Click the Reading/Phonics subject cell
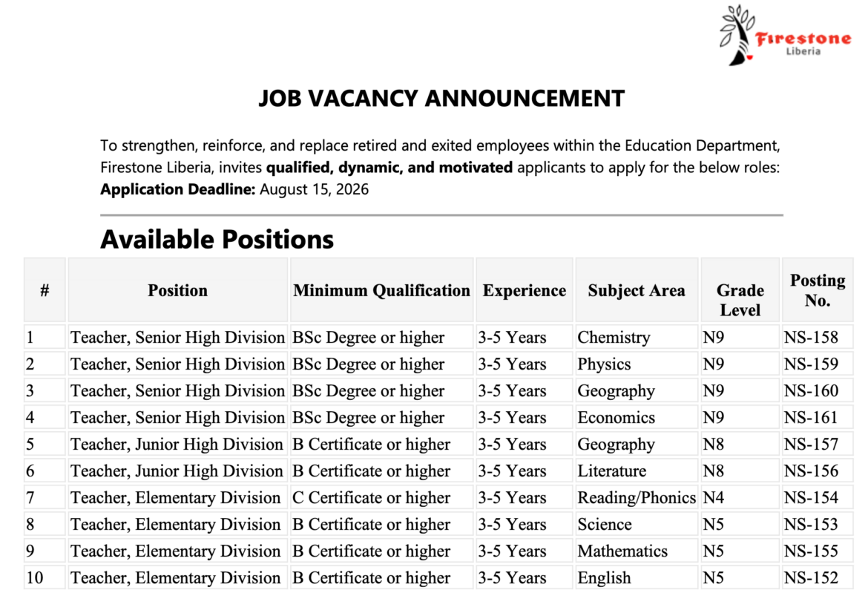868x593 pixels. point(637,497)
